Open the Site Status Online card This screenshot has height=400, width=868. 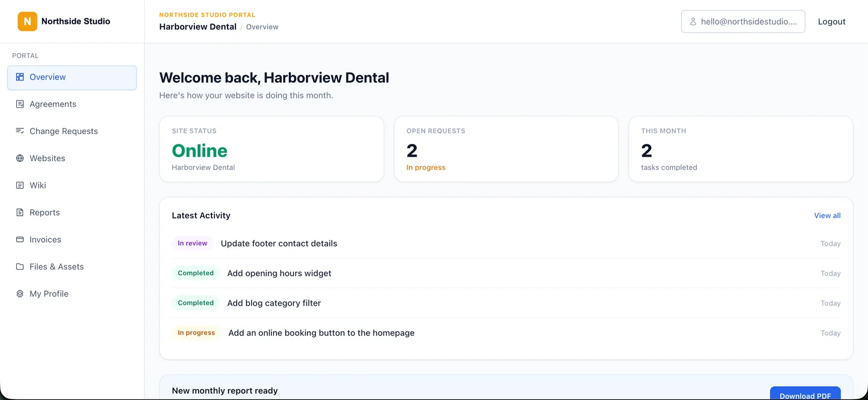coord(271,149)
